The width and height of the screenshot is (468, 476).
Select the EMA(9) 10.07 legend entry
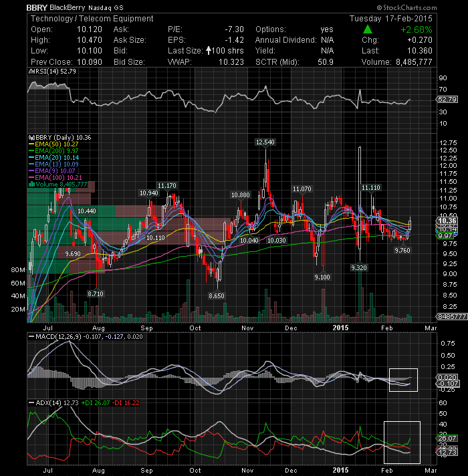(x=52, y=171)
